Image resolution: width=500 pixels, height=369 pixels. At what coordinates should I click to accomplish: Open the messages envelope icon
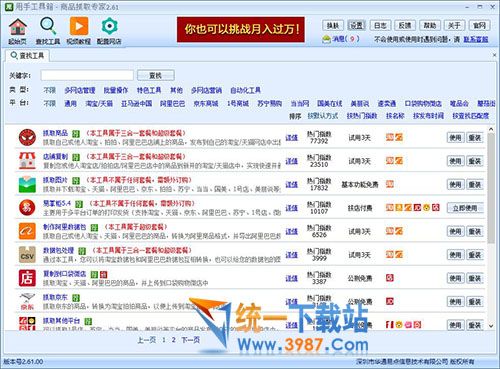click(x=326, y=39)
